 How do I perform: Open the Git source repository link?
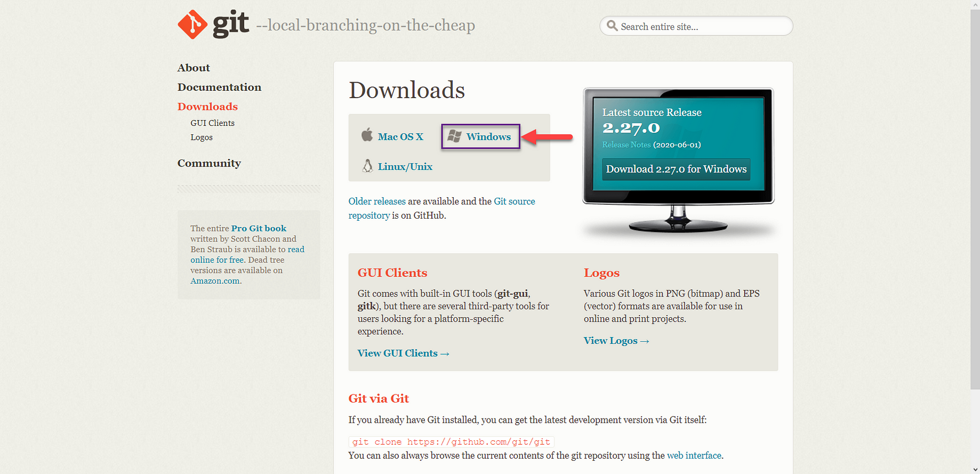(x=442, y=208)
